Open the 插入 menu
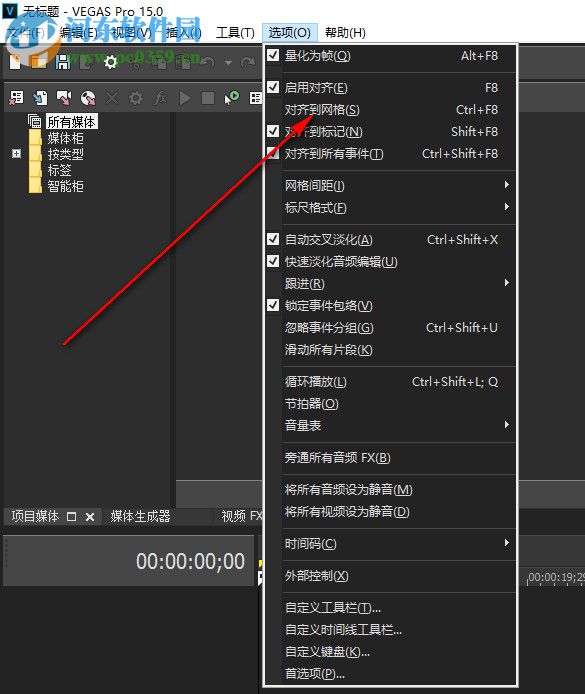The image size is (585, 694). point(183,33)
